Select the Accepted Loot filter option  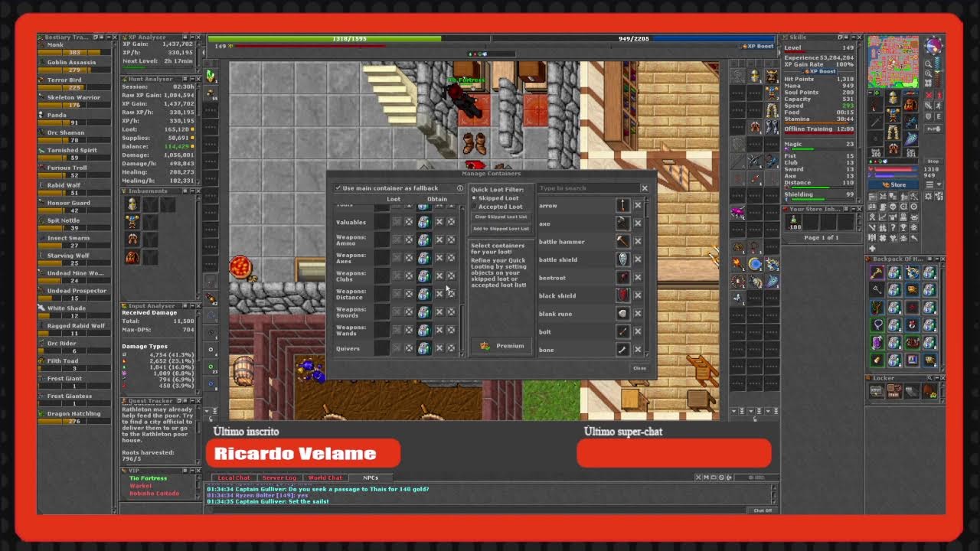[x=497, y=207]
